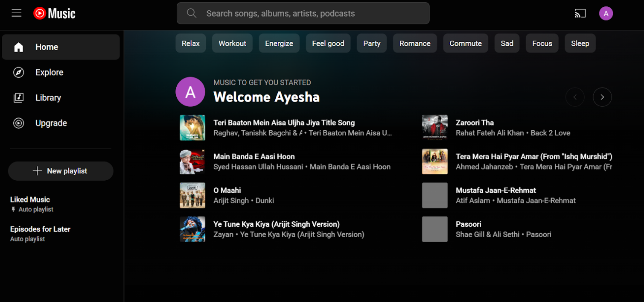Click the Home house icon
Viewport: 644px width, 302px height.
(18, 47)
